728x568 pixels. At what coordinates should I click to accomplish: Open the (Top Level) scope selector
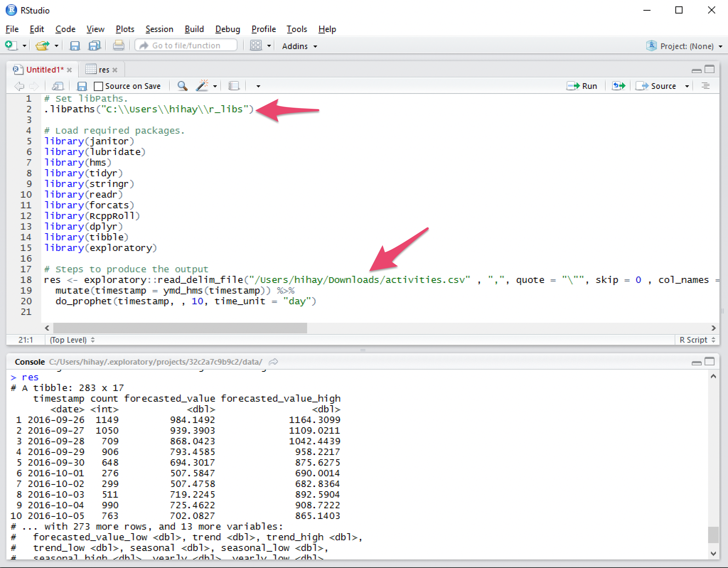coord(72,340)
